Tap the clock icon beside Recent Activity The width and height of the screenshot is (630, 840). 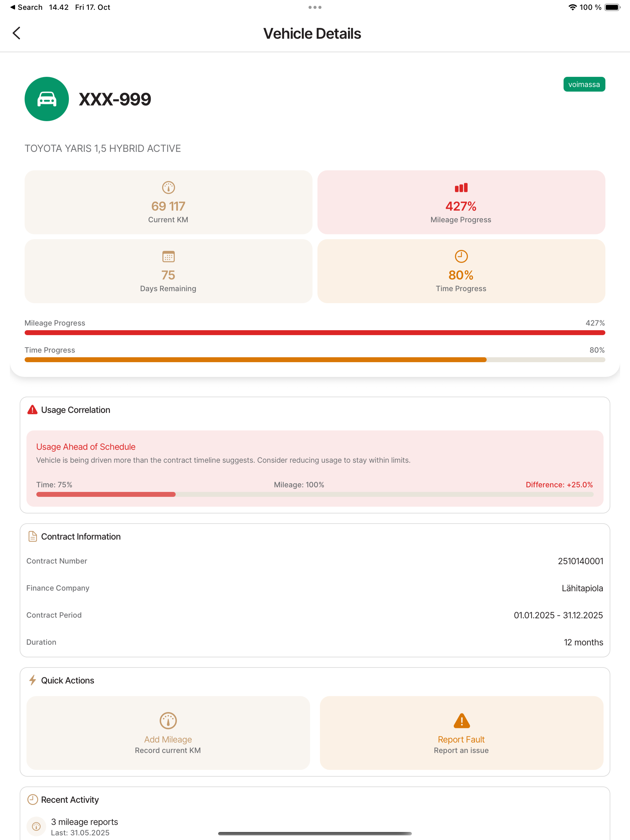pyautogui.click(x=33, y=799)
